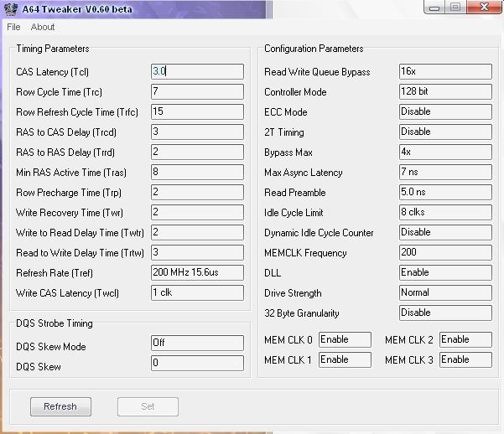This screenshot has height=434, width=504.
Task: Select the Write Recovery Time (Twr) field
Action: [x=197, y=212]
